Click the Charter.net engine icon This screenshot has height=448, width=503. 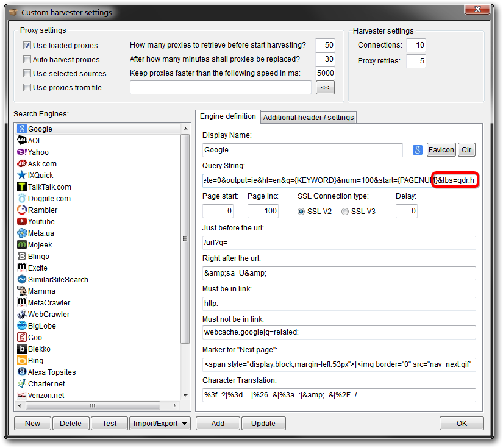click(x=21, y=383)
